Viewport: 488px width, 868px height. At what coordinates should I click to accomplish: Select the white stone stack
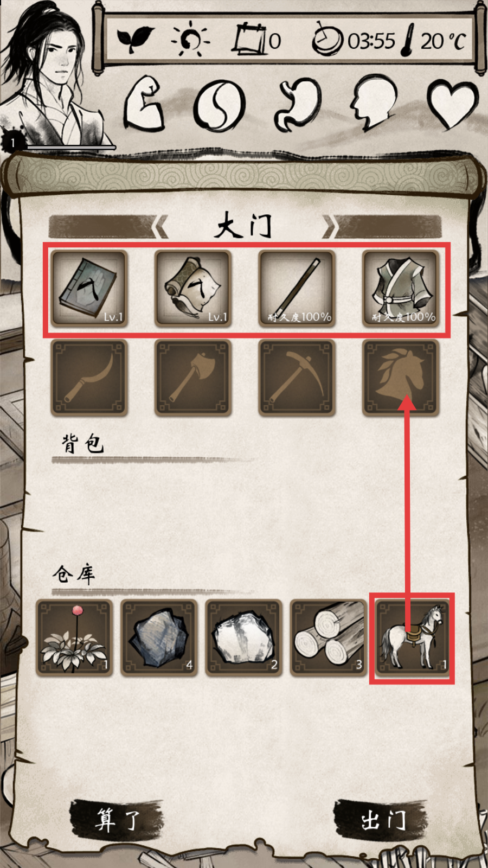click(x=243, y=638)
